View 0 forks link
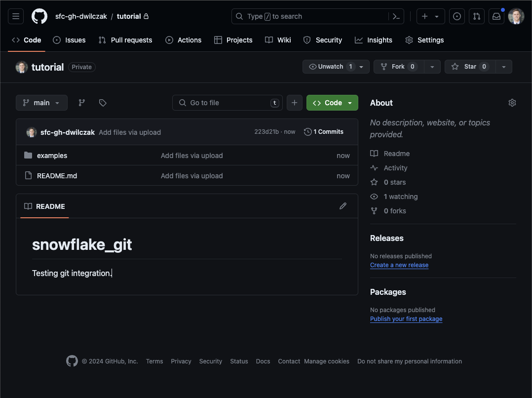Image resolution: width=532 pixels, height=398 pixels. 388,210
